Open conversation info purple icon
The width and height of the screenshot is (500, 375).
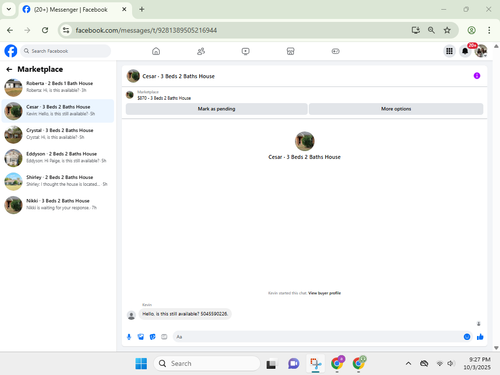[x=477, y=76]
